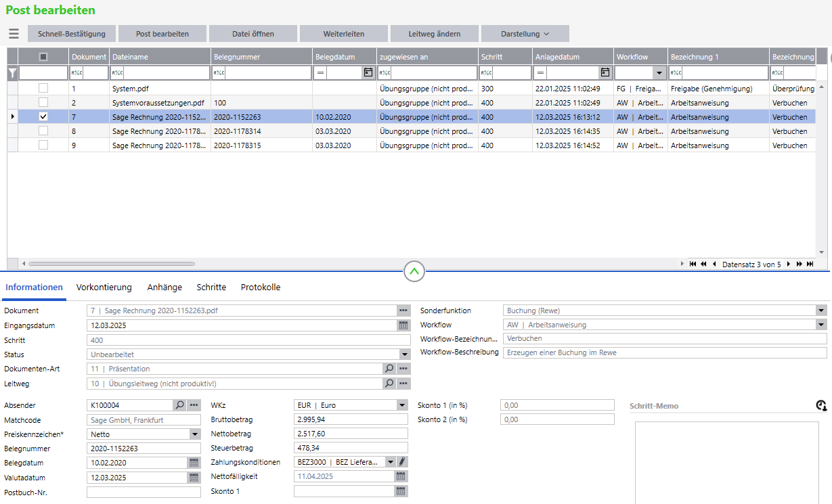Open the Absender ellipsis button
This screenshot has height=504, width=832.
(194, 405)
